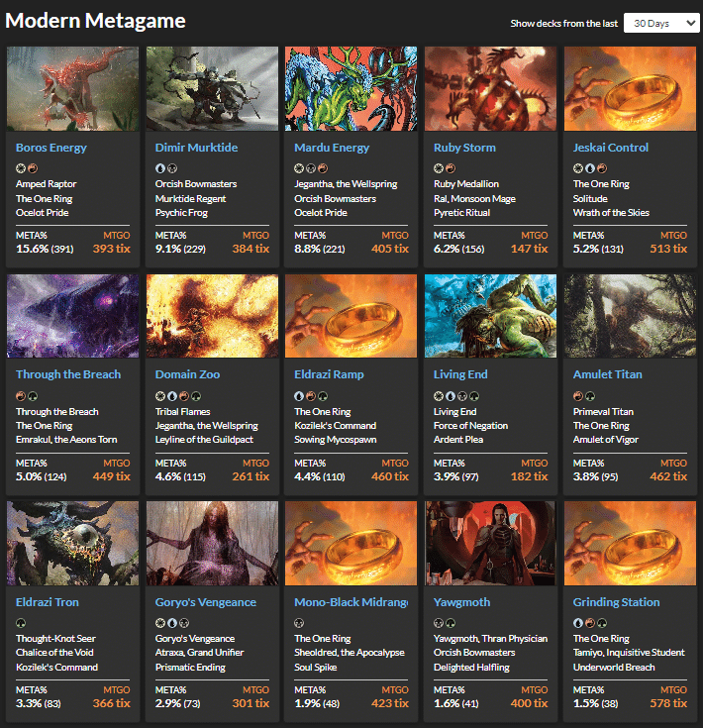The width and height of the screenshot is (703, 728).
Task: Click the Dimir Murktide archer artwork
Action: (x=213, y=88)
